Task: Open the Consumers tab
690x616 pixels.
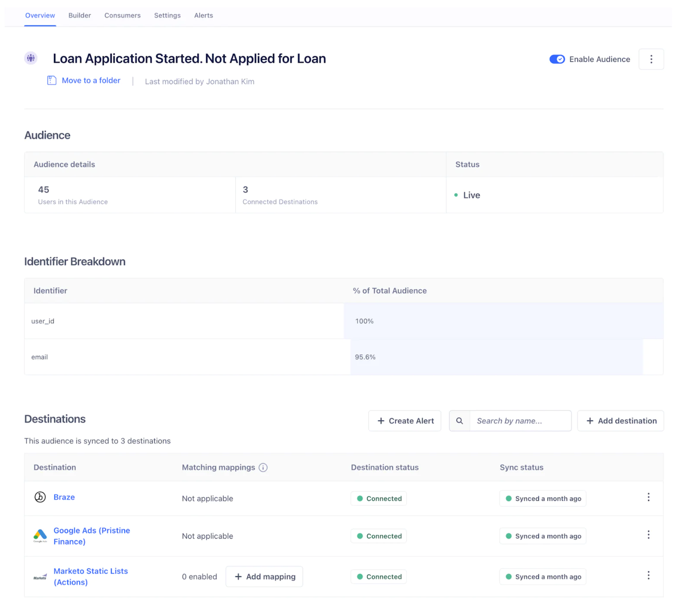Action: (122, 15)
